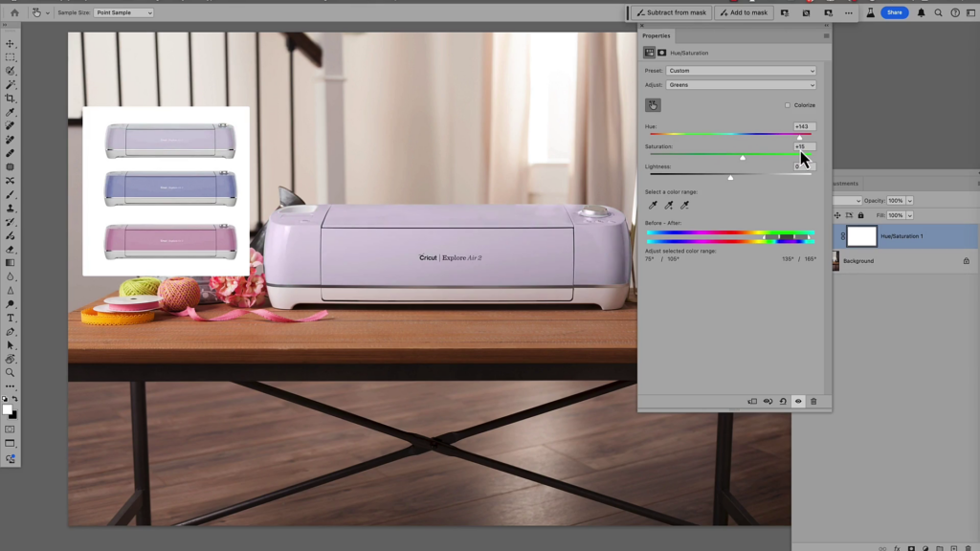Click the Lightness slider handle
Viewport: 980px width, 551px height.
tap(730, 177)
